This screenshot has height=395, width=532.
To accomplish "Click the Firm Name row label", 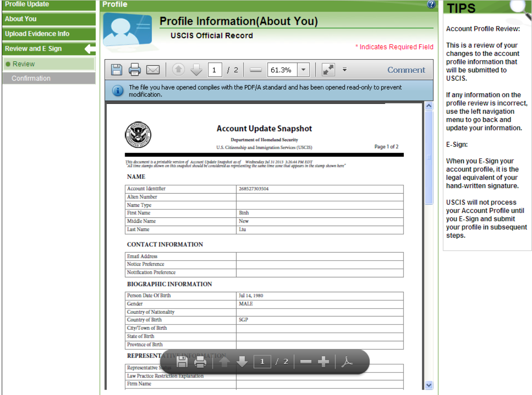I will coord(139,384).
